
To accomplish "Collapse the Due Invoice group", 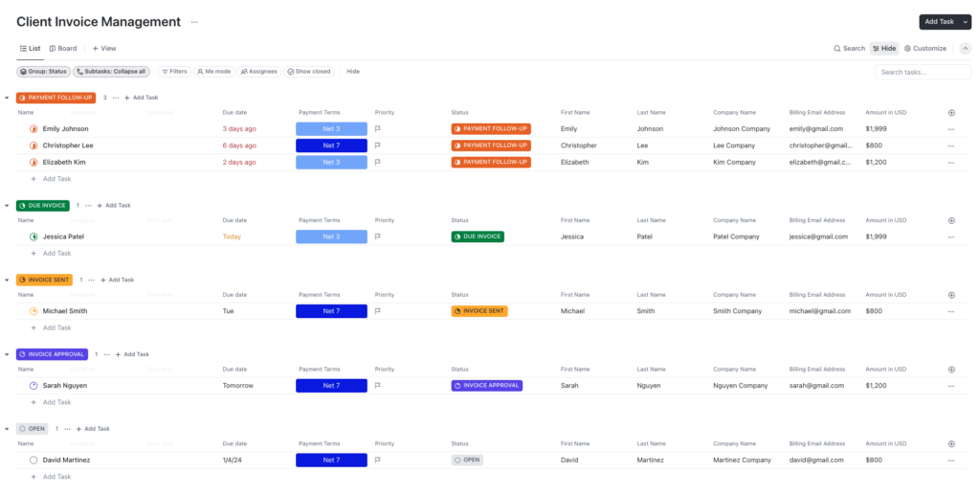I will point(7,206).
